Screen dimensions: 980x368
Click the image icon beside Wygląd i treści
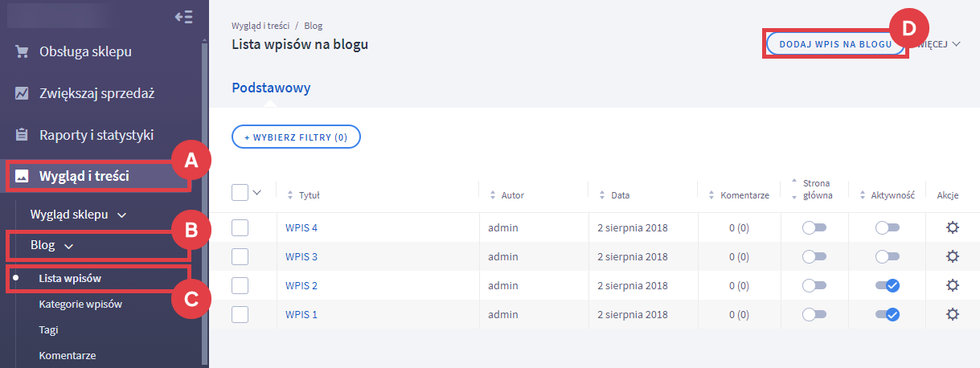23,176
